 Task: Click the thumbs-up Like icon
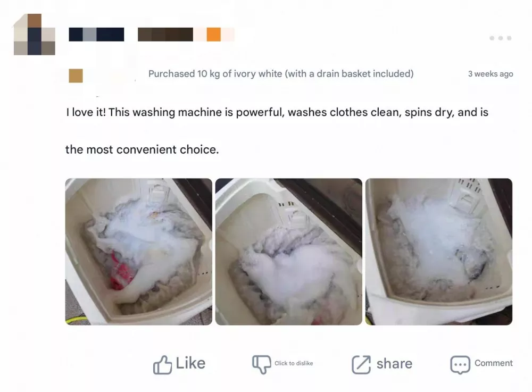162,365
